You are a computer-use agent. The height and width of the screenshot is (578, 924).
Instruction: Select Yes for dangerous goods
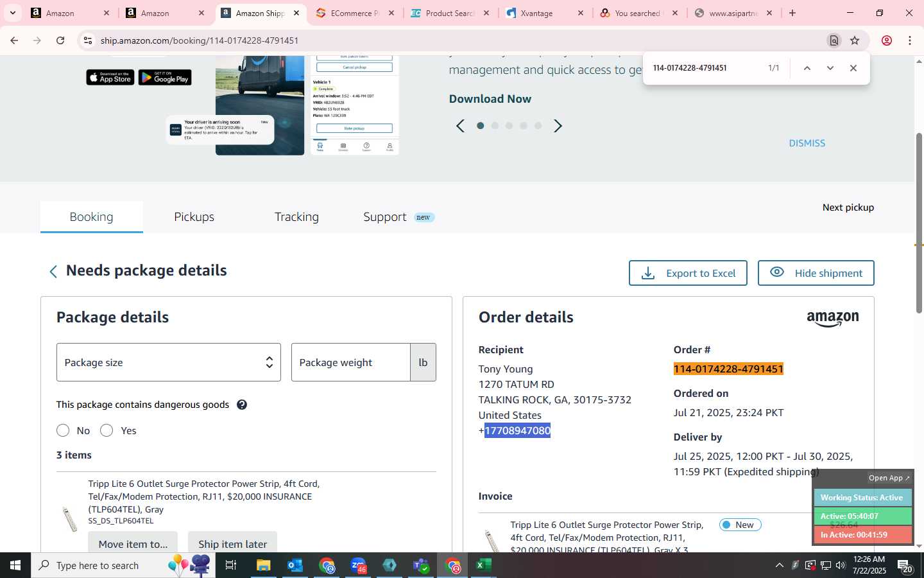(x=107, y=430)
